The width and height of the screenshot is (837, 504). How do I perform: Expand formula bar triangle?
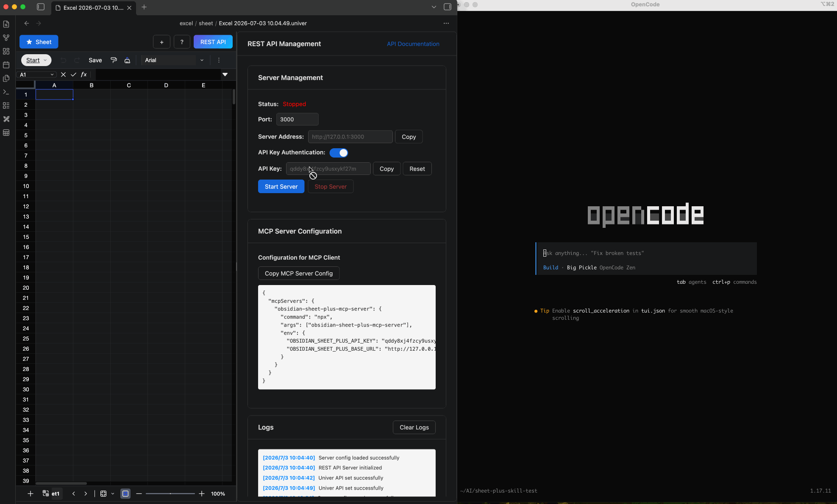(x=225, y=75)
